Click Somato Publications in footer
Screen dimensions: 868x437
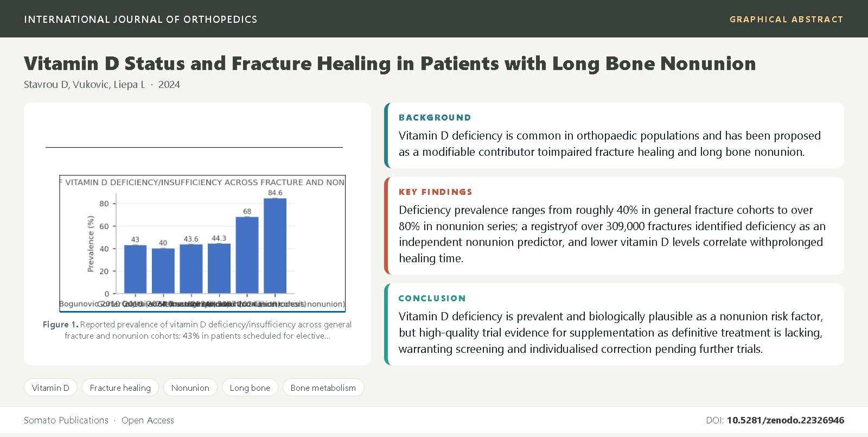point(66,420)
